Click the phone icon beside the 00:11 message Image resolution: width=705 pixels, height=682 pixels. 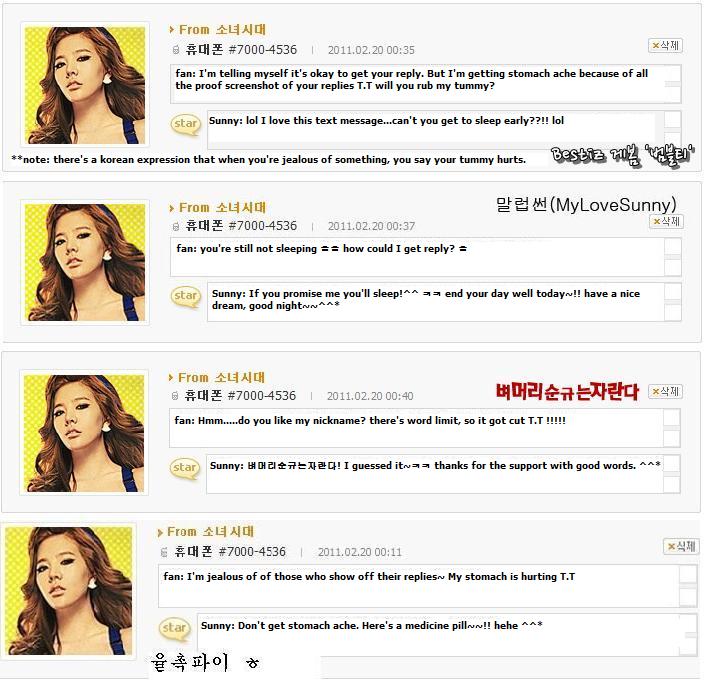(164, 552)
